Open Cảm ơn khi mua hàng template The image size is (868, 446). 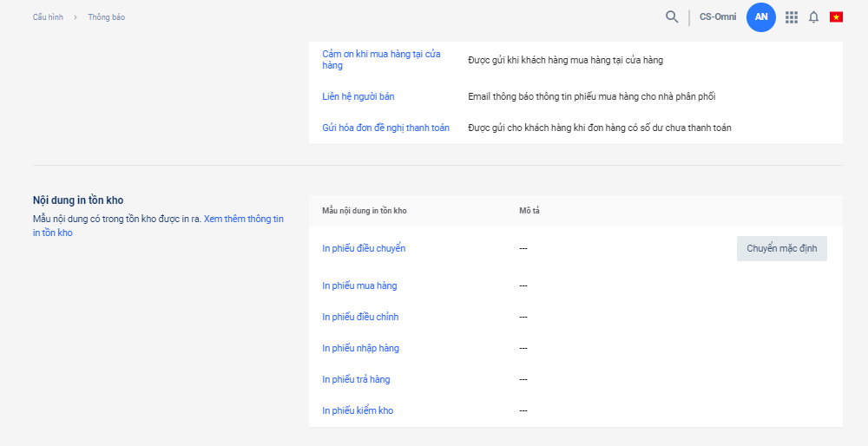(381, 59)
